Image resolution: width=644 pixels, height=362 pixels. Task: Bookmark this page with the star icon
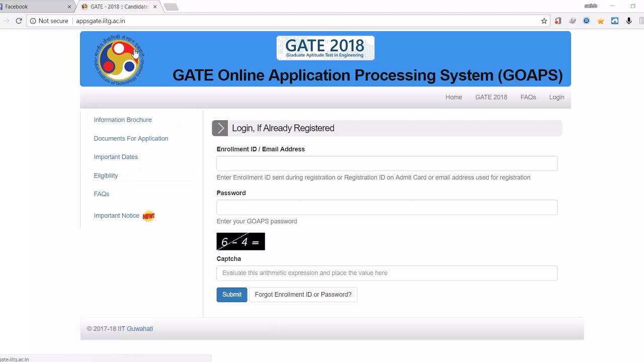tap(544, 21)
